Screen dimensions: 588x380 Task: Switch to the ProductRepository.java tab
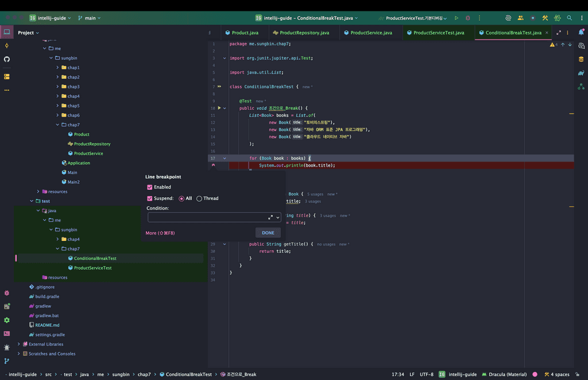(304, 33)
